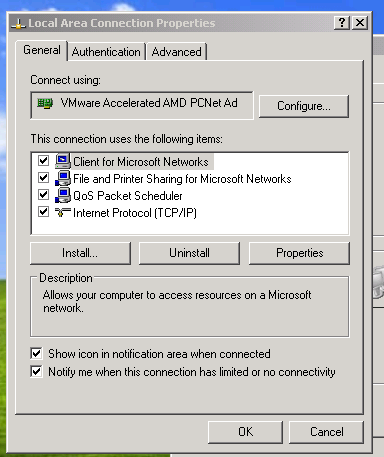Click the title bar connection icon
This screenshot has width=384, height=457.
point(18,23)
